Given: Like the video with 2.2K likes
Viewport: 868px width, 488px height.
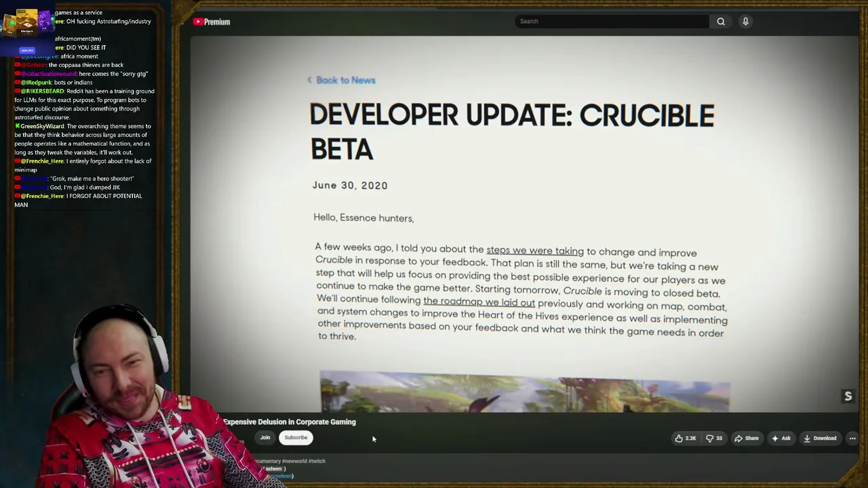Looking at the screenshot, I should coord(685,439).
